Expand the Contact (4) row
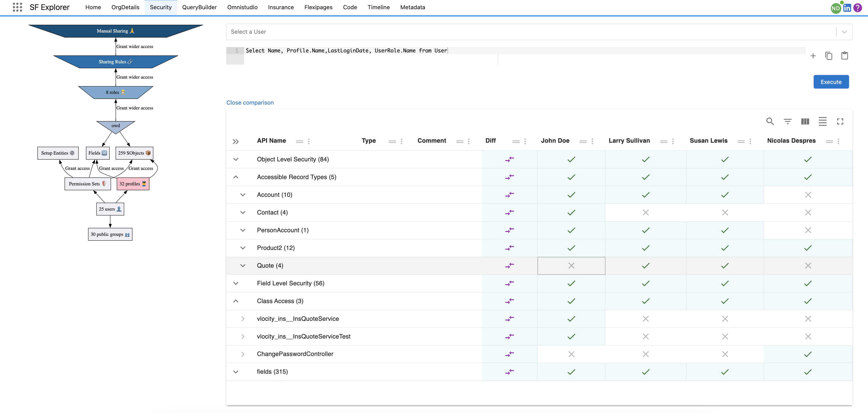This screenshot has width=868, height=413. click(243, 213)
